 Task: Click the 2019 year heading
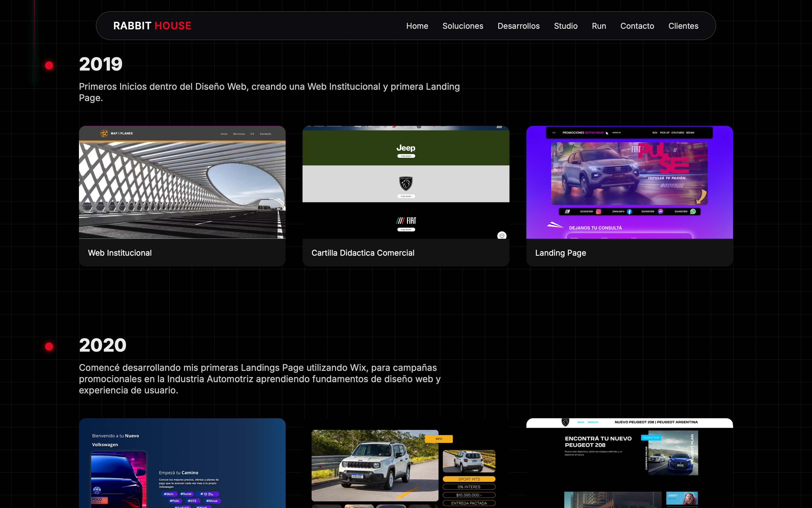(101, 64)
